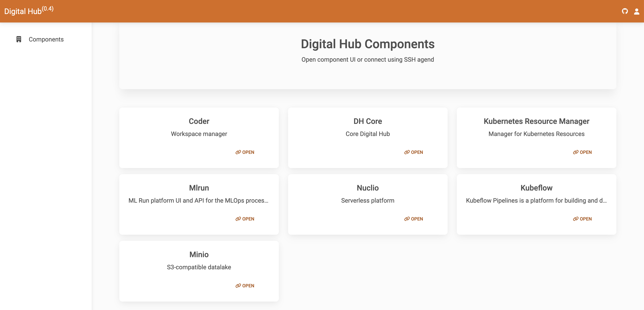Click link icon on Kubeflow card
Viewport: 644px width, 310px height.
(576, 219)
